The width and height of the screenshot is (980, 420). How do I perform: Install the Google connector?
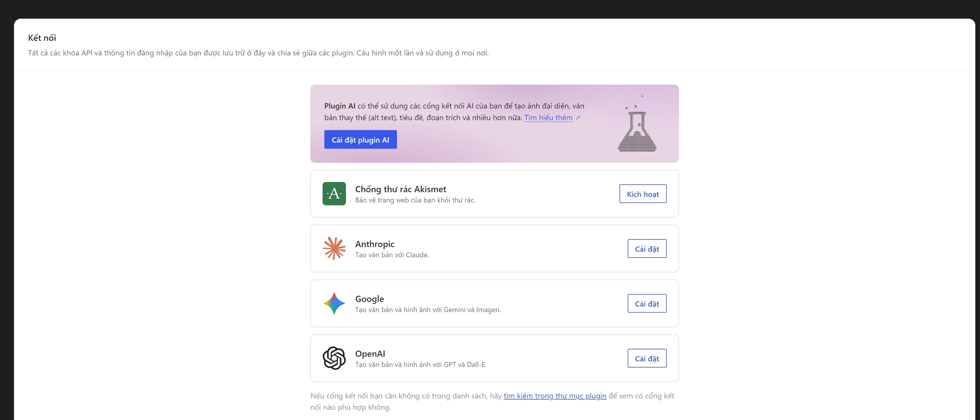pos(647,303)
